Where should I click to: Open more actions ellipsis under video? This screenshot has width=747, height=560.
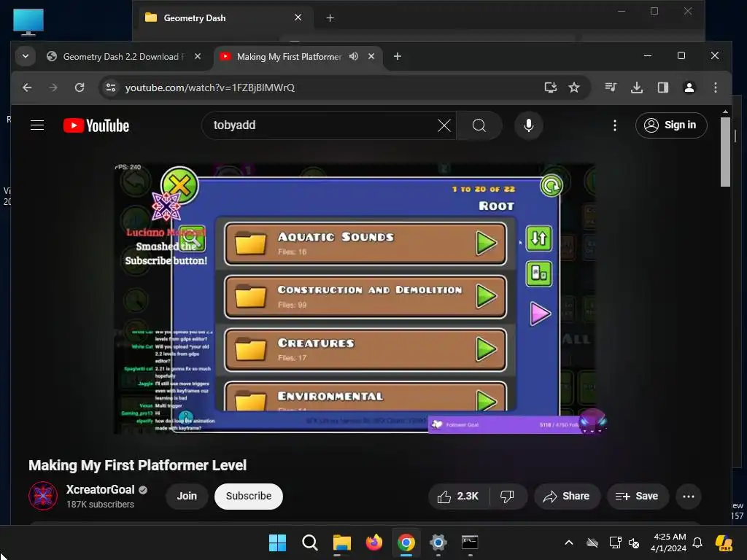coord(689,496)
